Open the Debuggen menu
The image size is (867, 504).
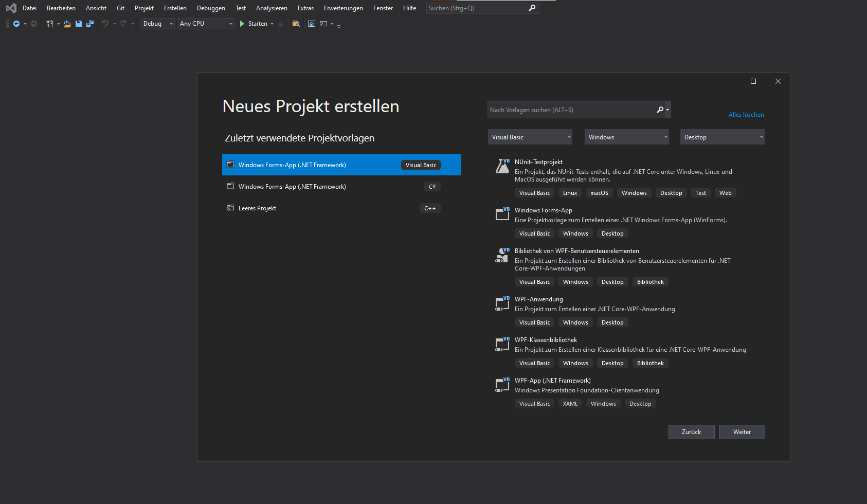[x=211, y=8]
